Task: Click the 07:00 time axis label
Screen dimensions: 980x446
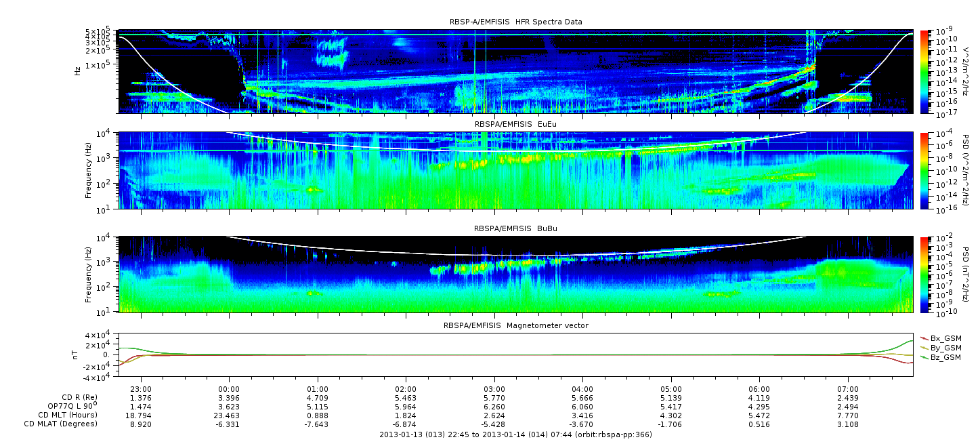Action: pyautogui.click(x=848, y=389)
